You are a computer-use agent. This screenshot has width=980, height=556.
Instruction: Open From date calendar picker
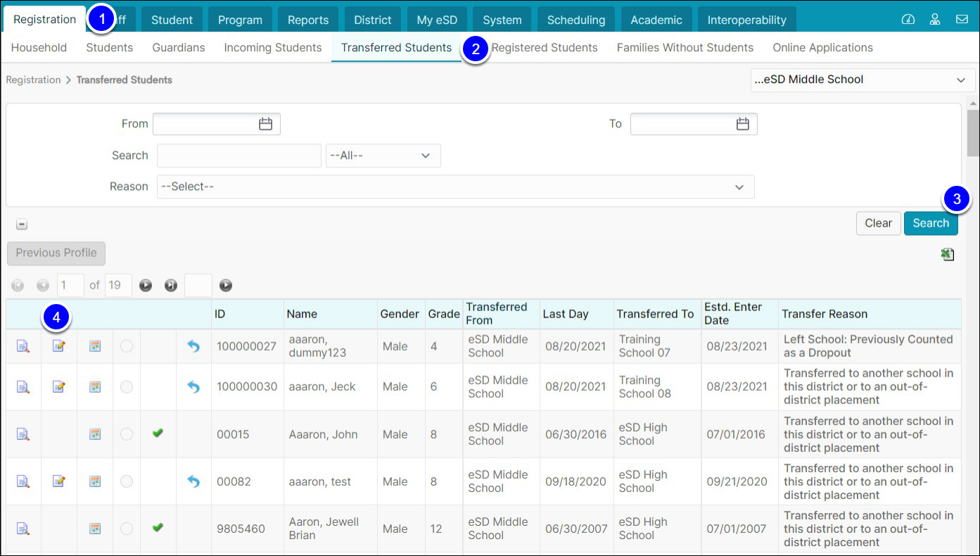(265, 124)
